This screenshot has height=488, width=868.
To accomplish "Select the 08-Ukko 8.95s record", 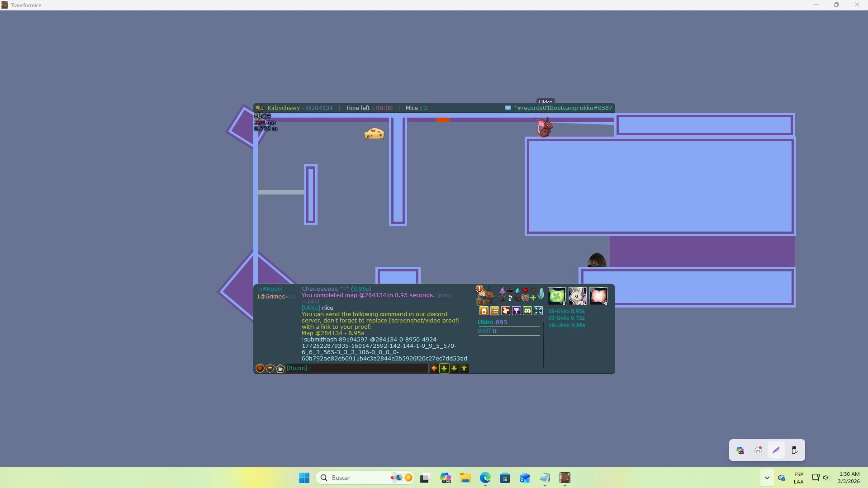I will [566, 311].
